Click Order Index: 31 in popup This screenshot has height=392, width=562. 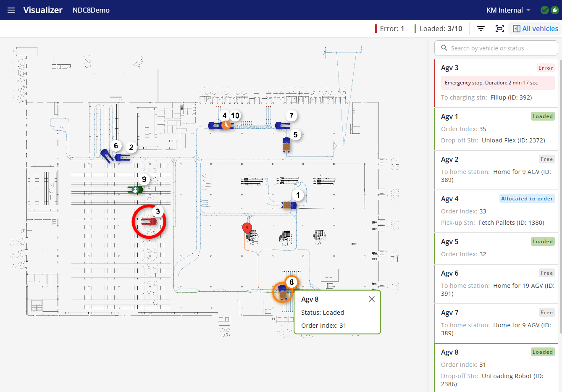[x=324, y=326]
